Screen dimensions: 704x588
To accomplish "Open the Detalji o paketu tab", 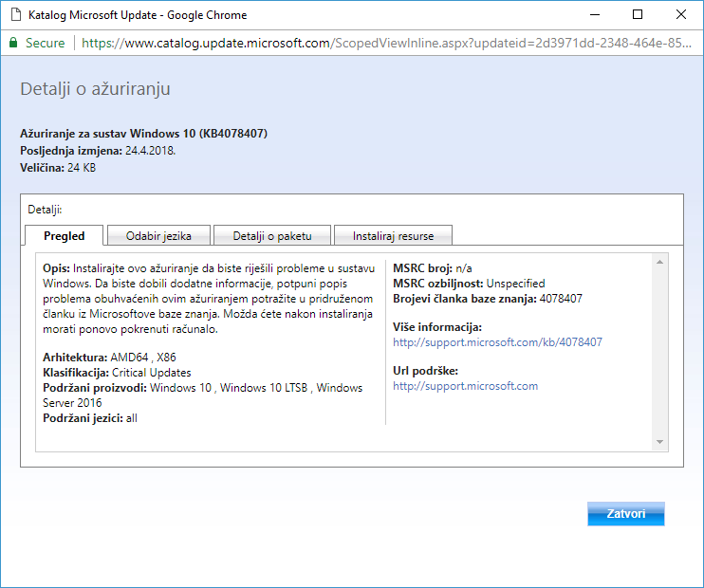I will click(272, 235).
